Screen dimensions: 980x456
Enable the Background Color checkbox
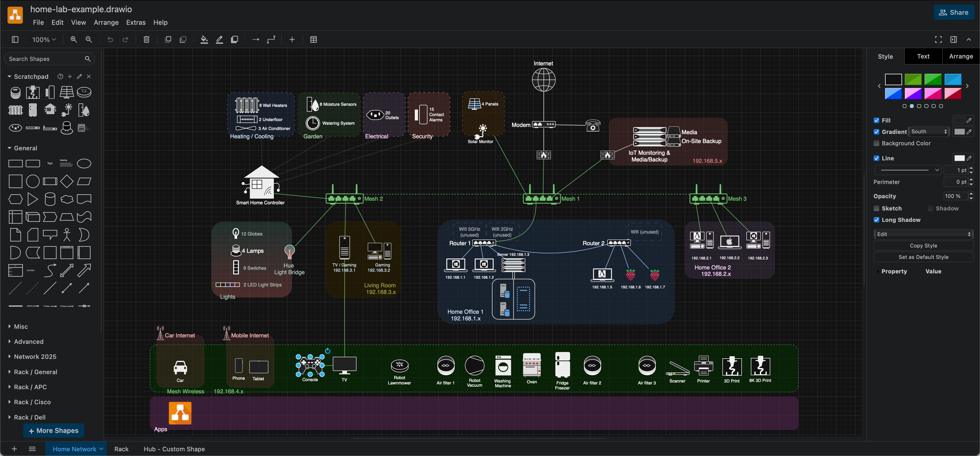coord(876,143)
